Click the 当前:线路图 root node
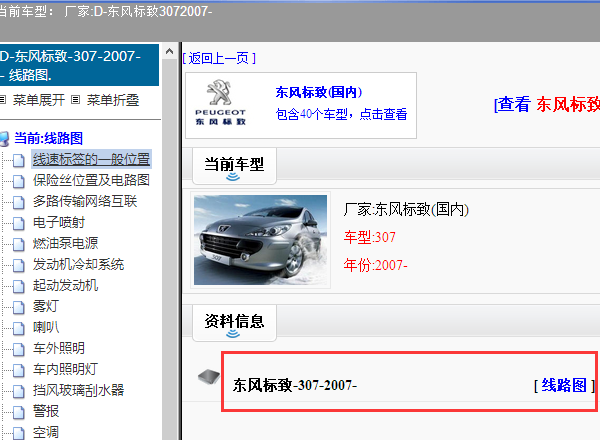 pyautogui.click(x=49, y=139)
